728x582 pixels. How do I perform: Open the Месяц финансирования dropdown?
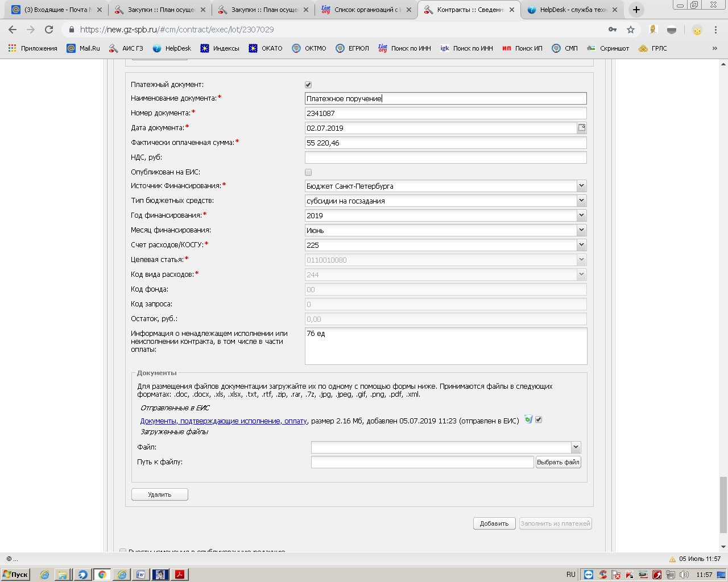point(581,230)
